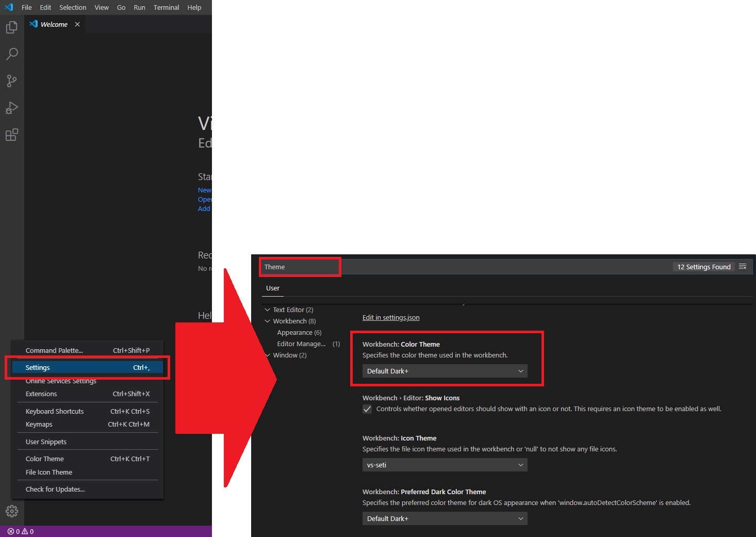The height and width of the screenshot is (537, 756).
Task: Collapse the Text Editor settings group
Action: click(267, 310)
